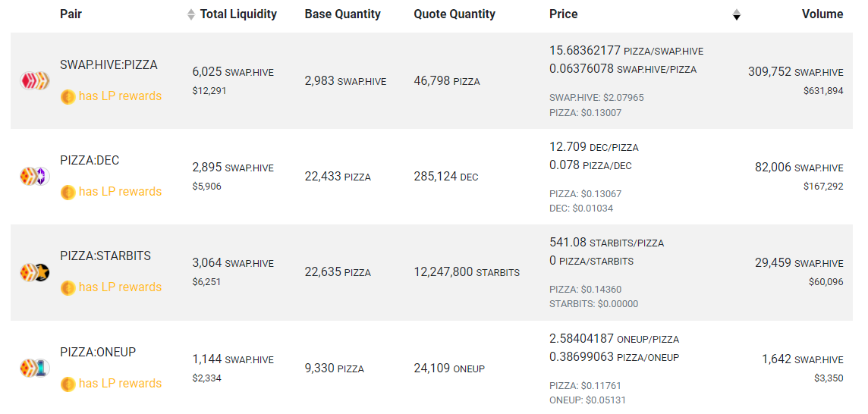The width and height of the screenshot is (868, 414).
Task: Open the PIZZA:ONEUP pair name
Action: [x=98, y=352]
